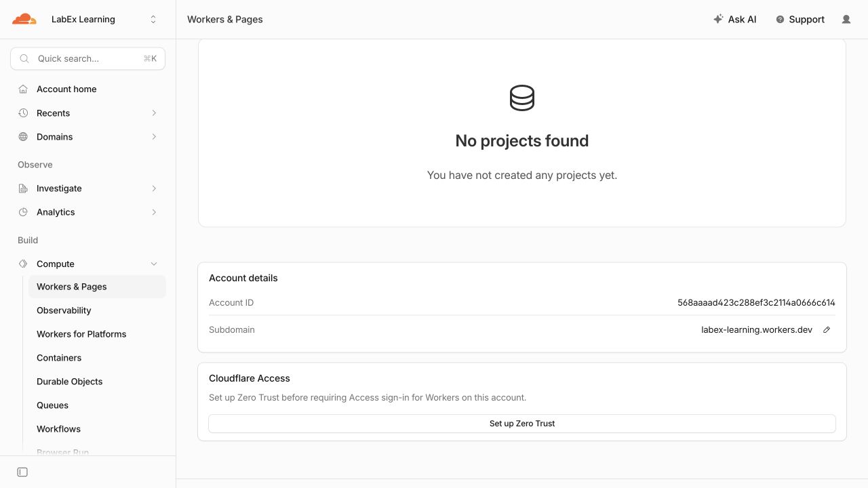Click the Support question mark icon
The width and height of the screenshot is (868, 488).
pyautogui.click(x=780, y=20)
